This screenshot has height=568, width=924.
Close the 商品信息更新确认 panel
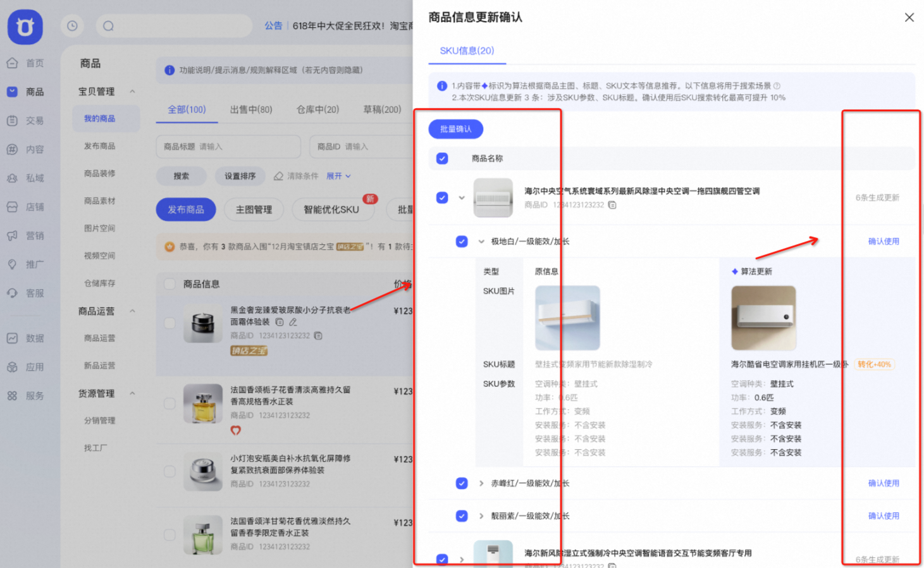[909, 18]
